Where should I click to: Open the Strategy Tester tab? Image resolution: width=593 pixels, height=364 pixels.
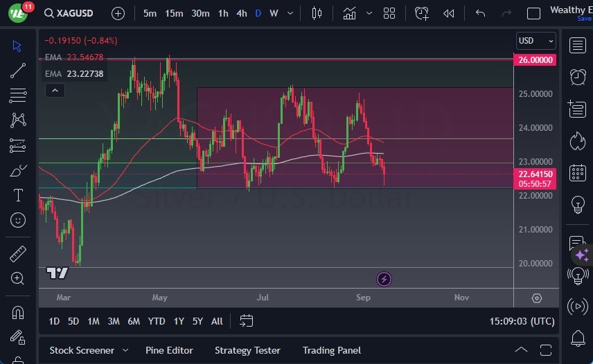coord(247,350)
